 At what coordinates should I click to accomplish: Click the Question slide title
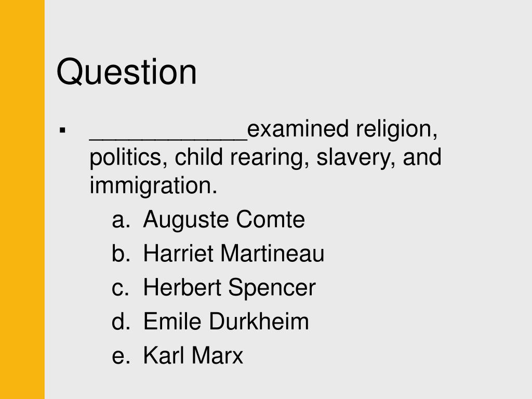(127, 72)
